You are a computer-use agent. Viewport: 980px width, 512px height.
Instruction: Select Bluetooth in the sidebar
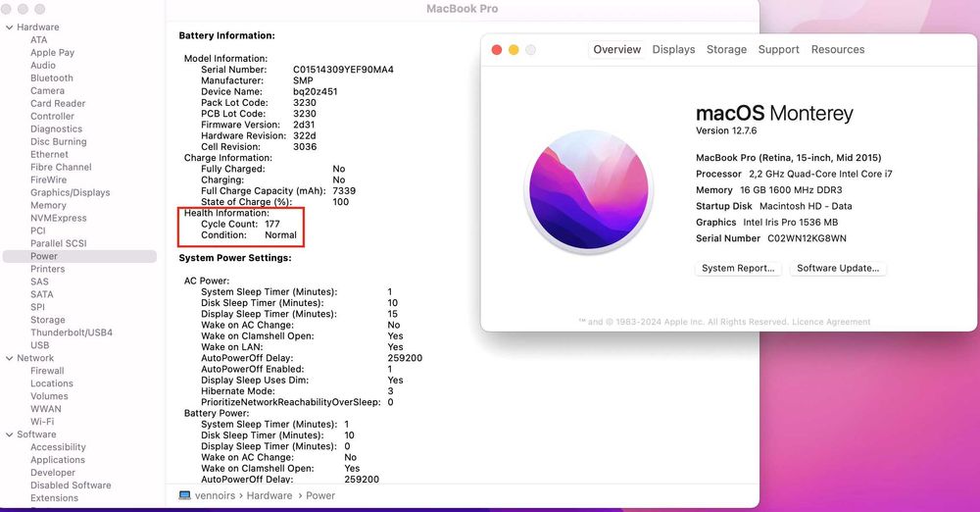[52, 78]
